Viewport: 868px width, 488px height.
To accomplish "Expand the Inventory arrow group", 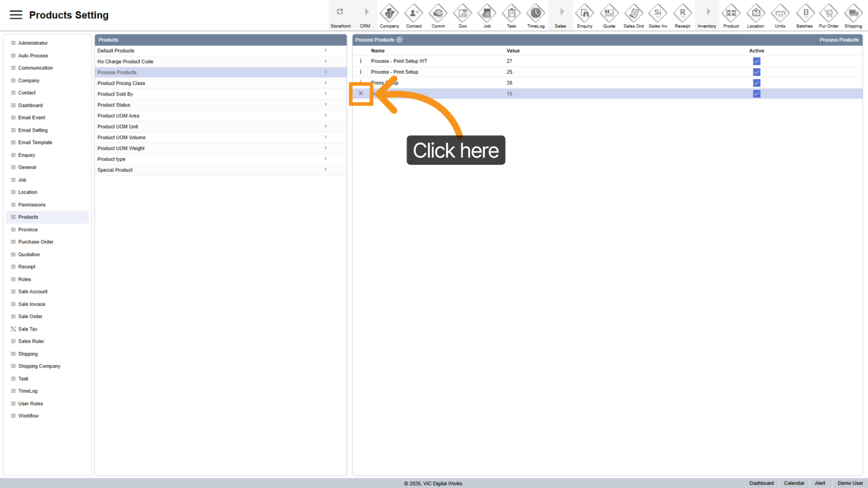I will [708, 12].
